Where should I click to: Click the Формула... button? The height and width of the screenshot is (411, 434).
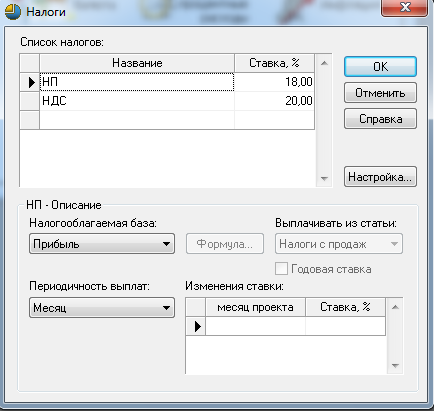click(x=225, y=244)
